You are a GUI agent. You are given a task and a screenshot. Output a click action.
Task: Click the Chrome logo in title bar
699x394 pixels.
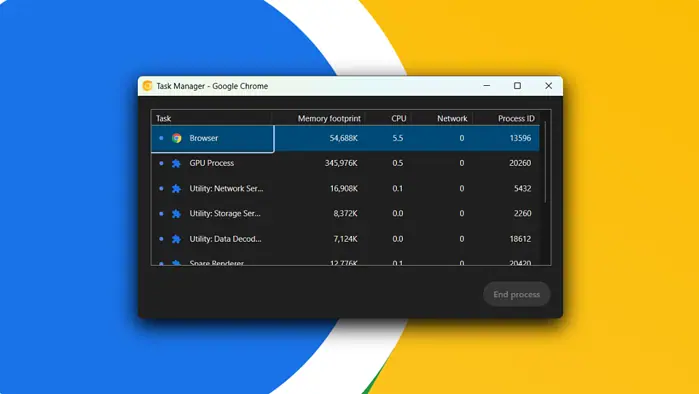click(147, 86)
